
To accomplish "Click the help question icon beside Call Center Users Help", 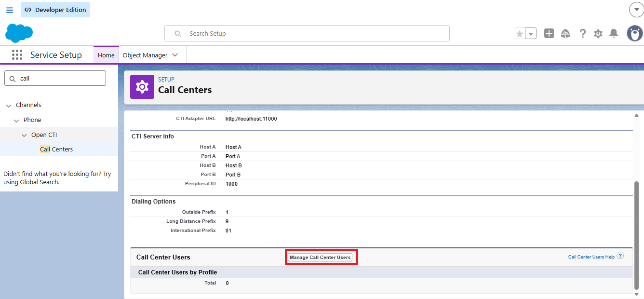I will [620, 256].
